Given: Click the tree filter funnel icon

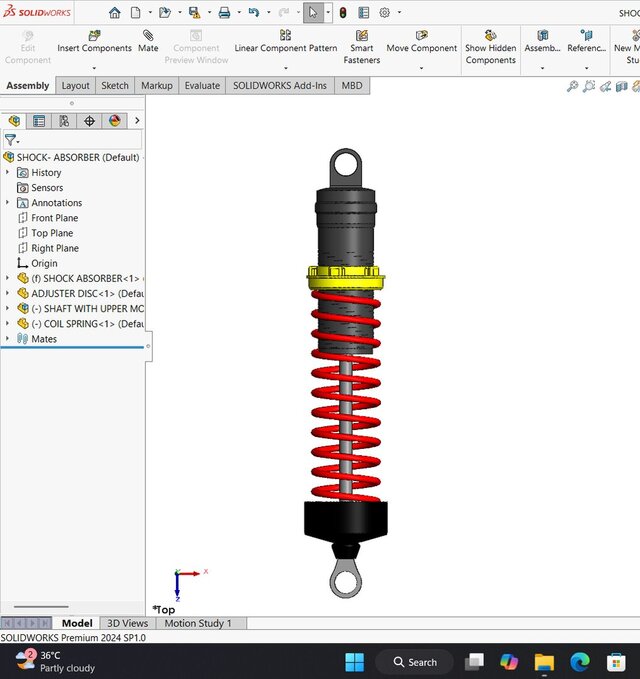Looking at the screenshot, I should 10,140.
